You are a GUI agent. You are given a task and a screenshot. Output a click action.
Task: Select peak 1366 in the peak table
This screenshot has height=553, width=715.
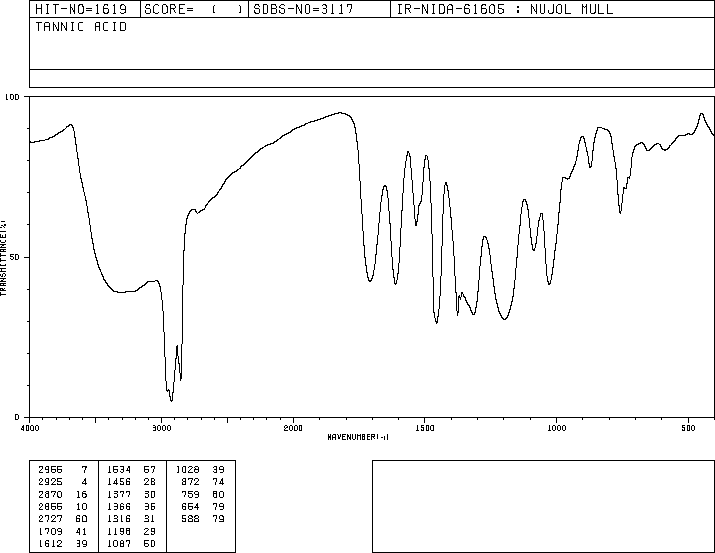(x=119, y=506)
